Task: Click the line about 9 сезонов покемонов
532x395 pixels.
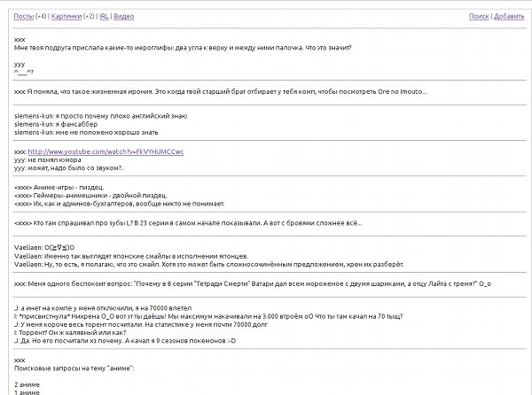Action: pos(125,341)
